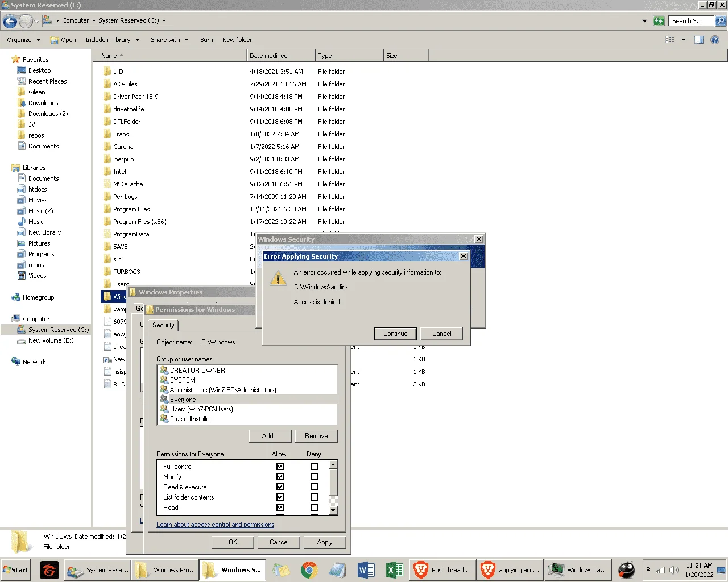The width and height of the screenshot is (728, 582).
Task: Click Remove button for selected group
Action: (x=316, y=436)
